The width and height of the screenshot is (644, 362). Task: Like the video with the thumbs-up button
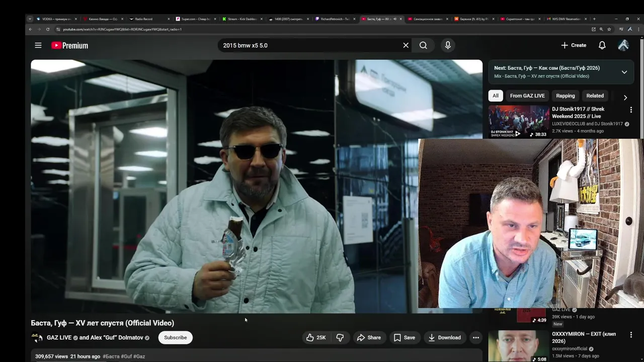[315, 337]
